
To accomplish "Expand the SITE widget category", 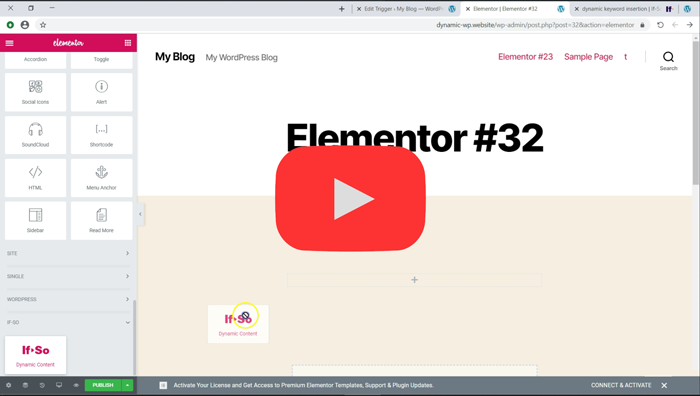I will click(68, 253).
